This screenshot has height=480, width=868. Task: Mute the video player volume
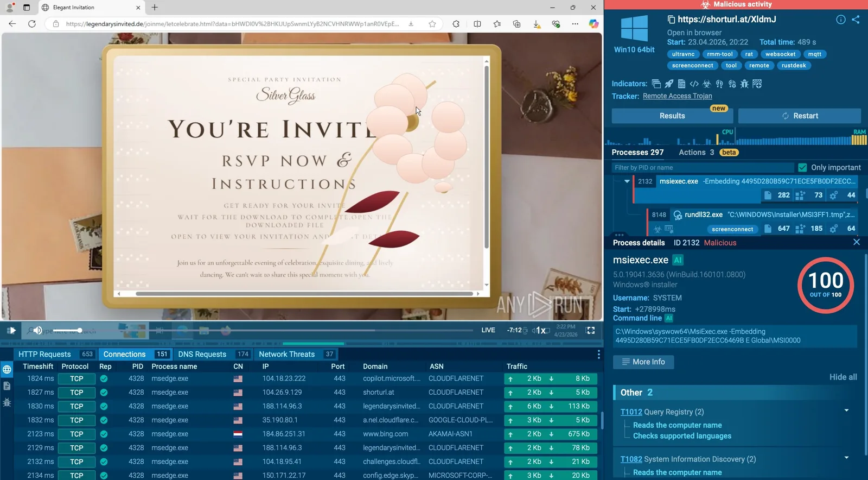point(37,330)
